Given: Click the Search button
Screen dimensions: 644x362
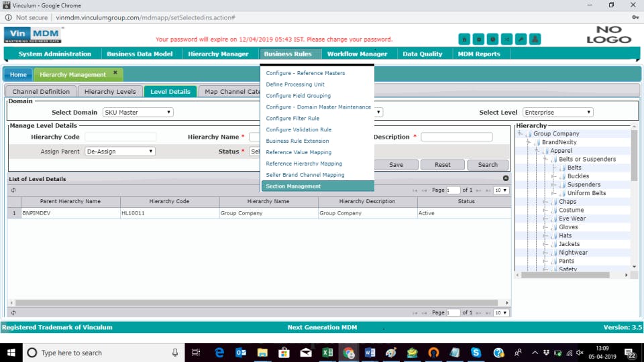Looking at the screenshot, I should pyautogui.click(x=488, y=165).
